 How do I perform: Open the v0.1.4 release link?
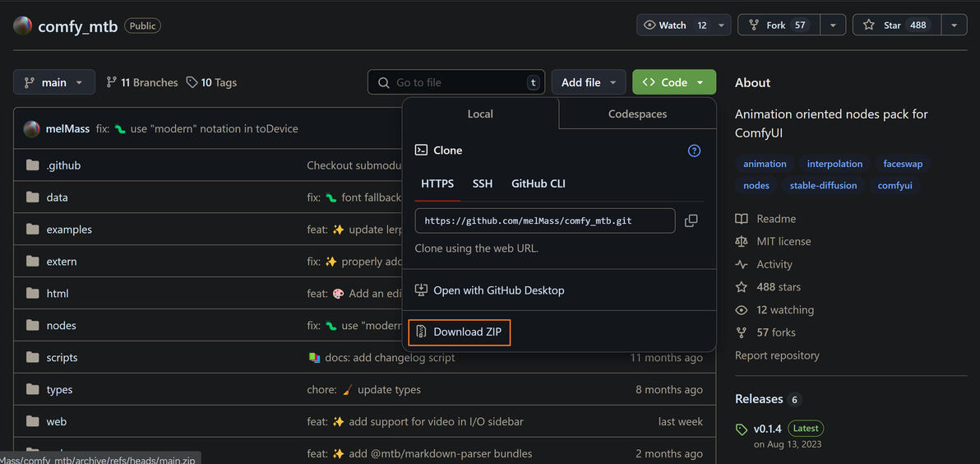[768, 429]
